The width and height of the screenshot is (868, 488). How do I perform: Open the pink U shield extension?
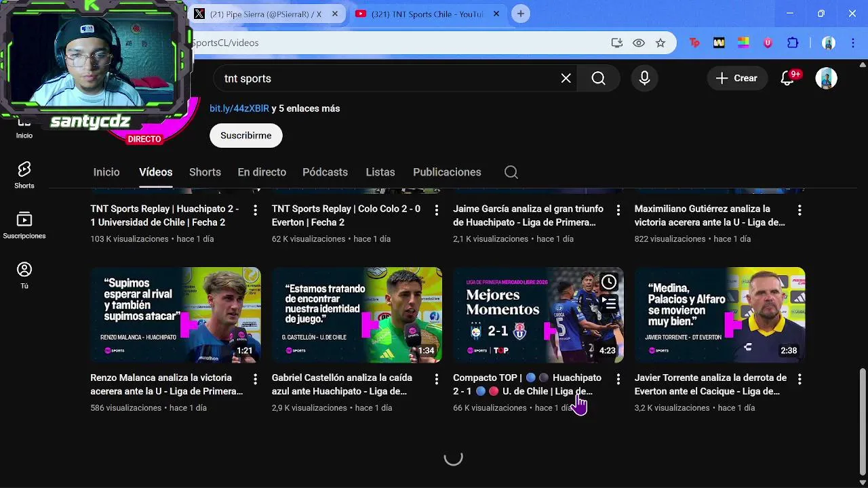(768, 43)
